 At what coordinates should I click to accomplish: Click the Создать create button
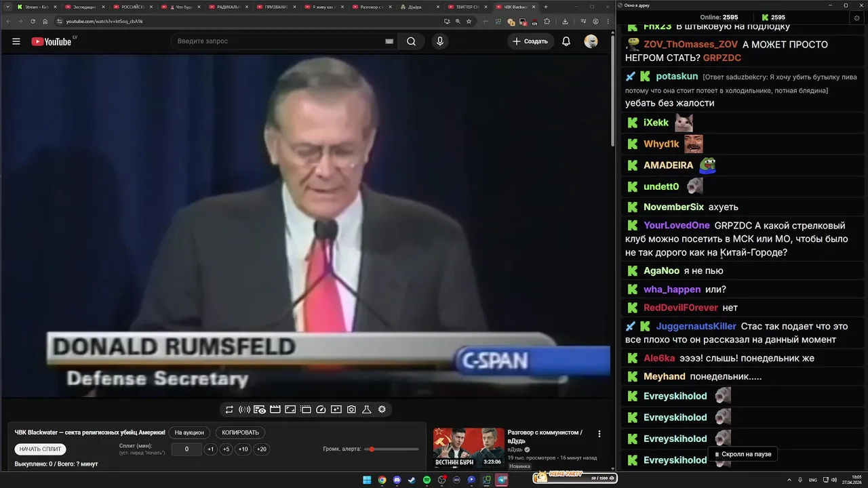point(530,41)
